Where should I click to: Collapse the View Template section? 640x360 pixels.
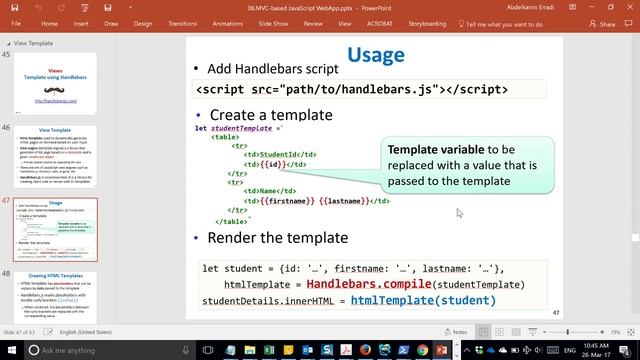pyautogui.click(x=8, y=43)
